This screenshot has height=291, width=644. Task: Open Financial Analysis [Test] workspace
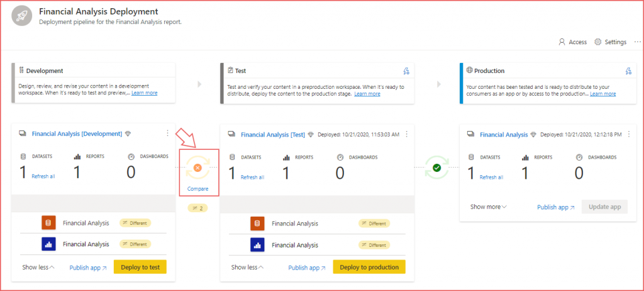pyautogui.click(x=273, y=134)
